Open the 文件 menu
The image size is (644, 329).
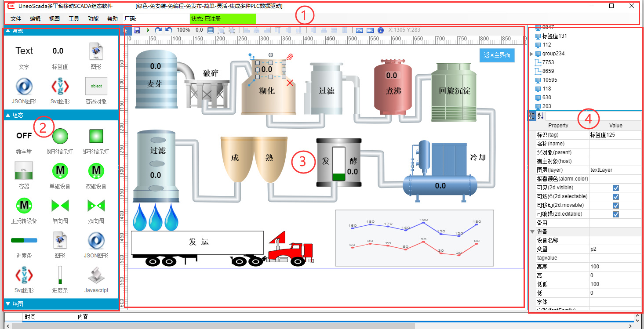click(16, 19)
